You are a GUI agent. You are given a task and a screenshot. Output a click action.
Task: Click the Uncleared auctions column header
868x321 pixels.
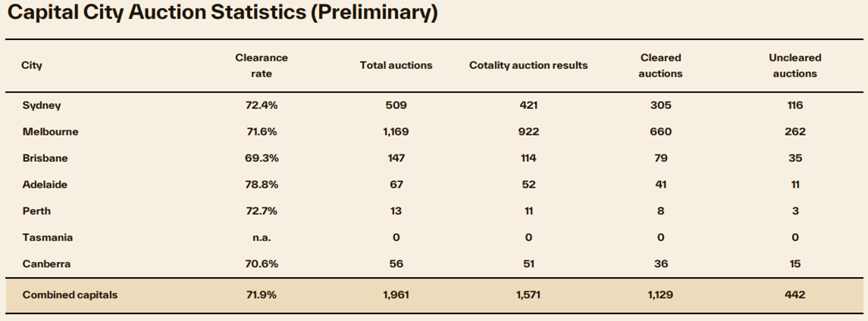click(795, 65)
